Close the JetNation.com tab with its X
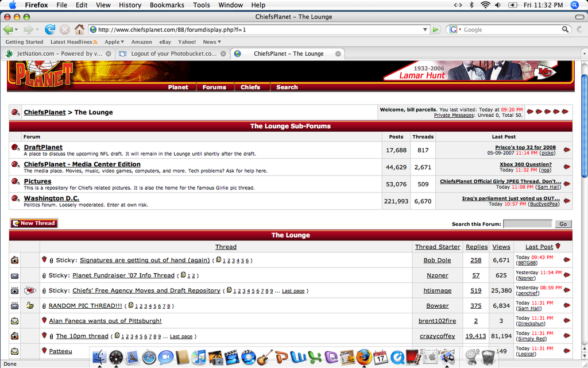The image size is (588, 368). pos(109,53)
